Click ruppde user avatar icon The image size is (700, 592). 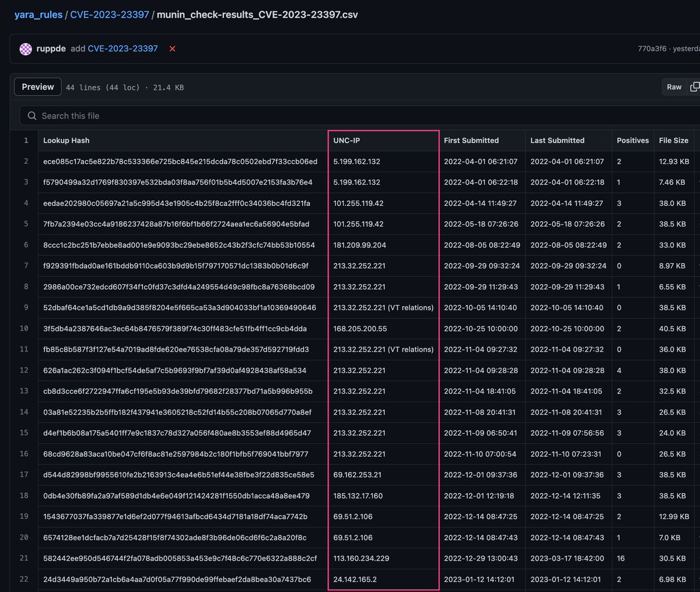tap(26, 49)
